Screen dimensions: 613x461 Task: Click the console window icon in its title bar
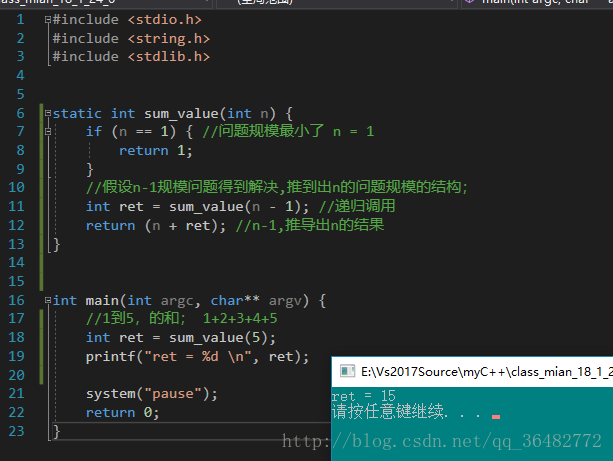tap(347, 371)
